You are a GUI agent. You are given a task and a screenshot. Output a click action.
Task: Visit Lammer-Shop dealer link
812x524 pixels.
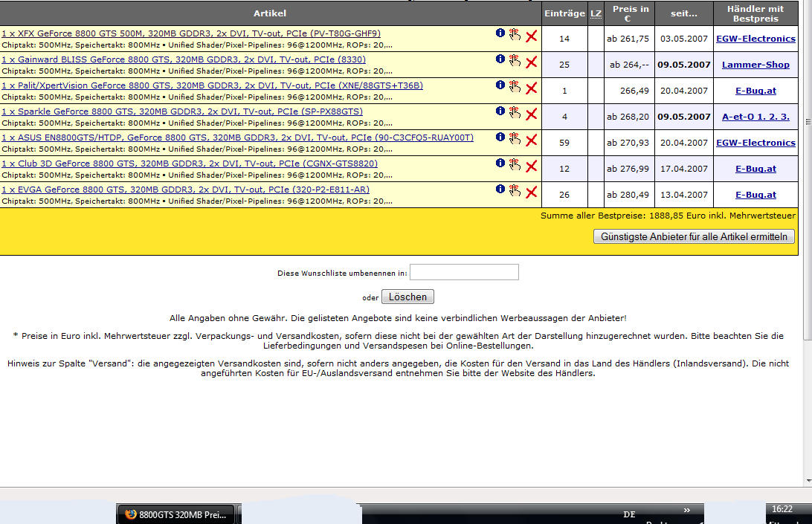coord(755,65)
